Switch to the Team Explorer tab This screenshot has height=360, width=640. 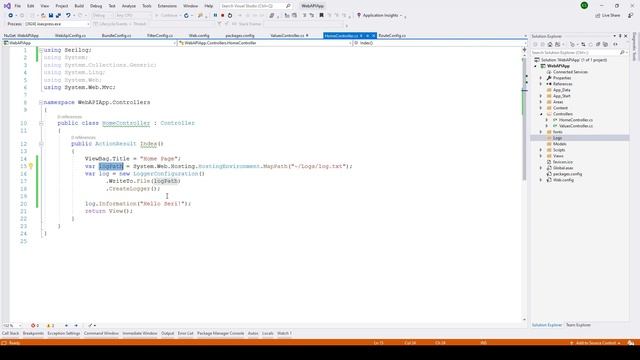pyautogui.click(x=578, y=325)
